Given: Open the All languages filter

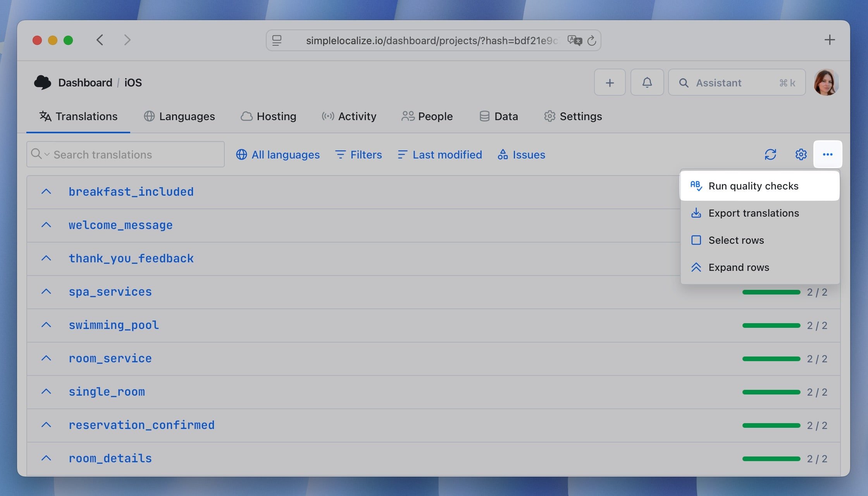Looking at the screenshot, I should pyautogui.click(x=278, y=155).
